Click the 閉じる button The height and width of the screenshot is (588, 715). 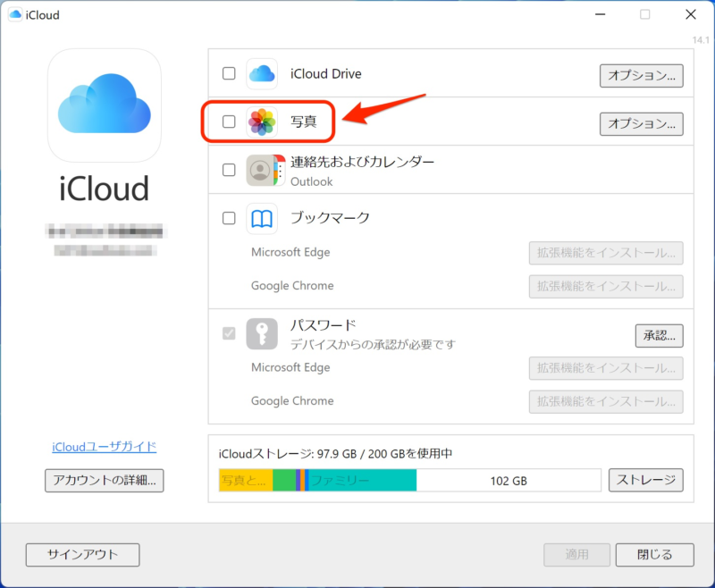[x=655, y=555]
